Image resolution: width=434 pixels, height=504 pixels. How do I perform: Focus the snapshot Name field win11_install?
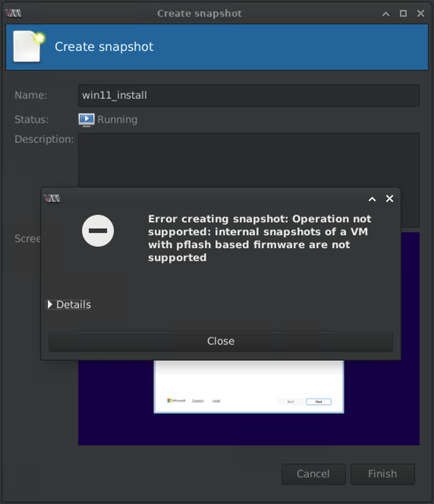tap(248, 96)
